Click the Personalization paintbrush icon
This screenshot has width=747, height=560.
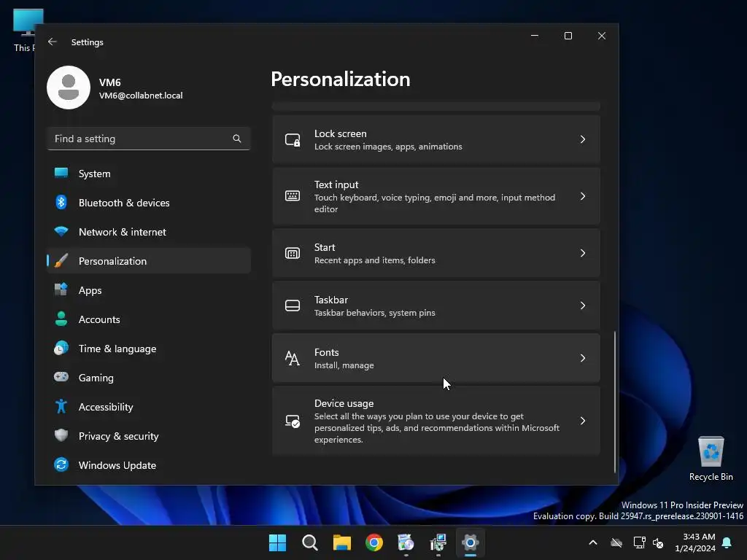click(61, 260)
